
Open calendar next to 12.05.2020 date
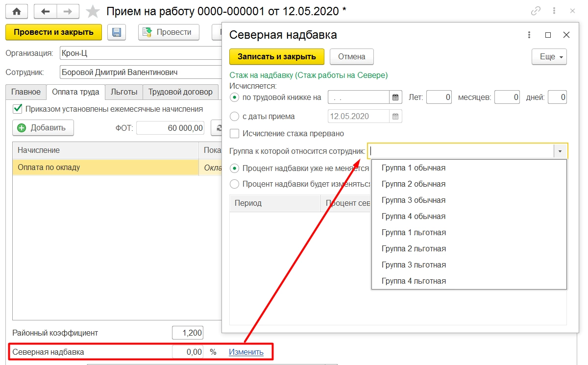pyautogui.click(x=396, y=117)
